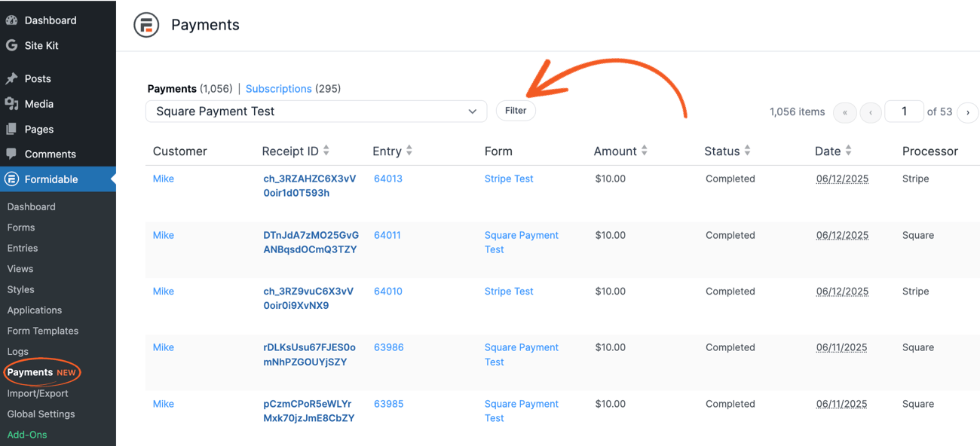Open the Styles submenu item

tap(21, 289)
